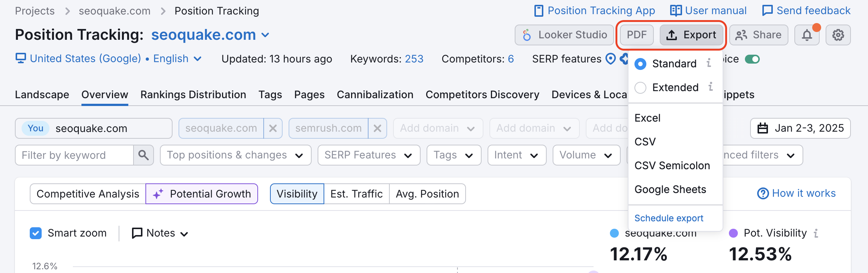
Task: Click the You seoquake.com domain field
Action: (94, 128)
